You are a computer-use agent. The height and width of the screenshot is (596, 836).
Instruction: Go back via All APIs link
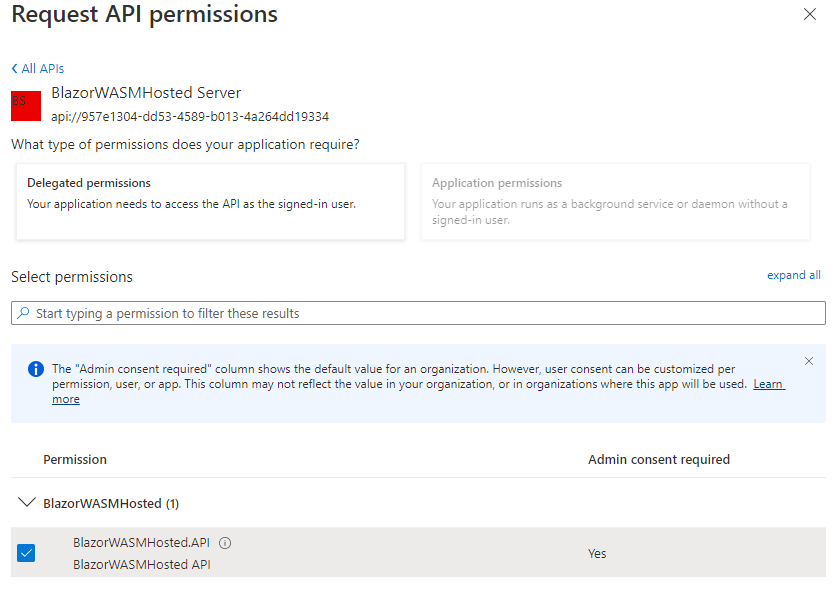coord(42,69)
